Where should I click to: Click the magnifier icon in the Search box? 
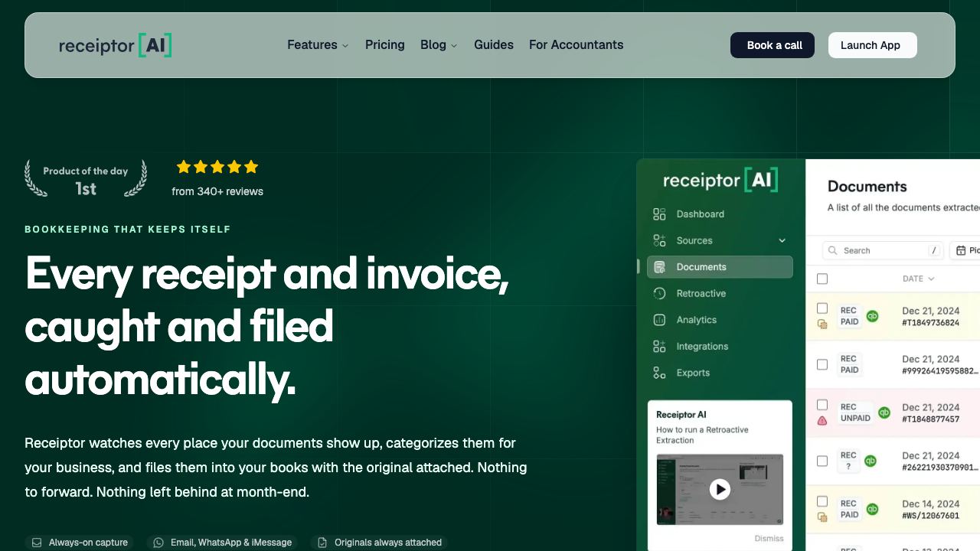click(x=833, y=250)
